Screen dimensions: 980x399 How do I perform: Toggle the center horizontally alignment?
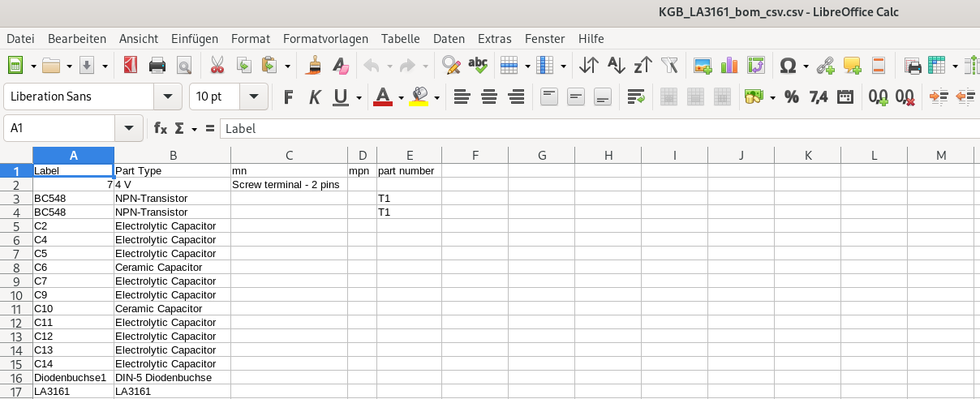coord(489,97)
